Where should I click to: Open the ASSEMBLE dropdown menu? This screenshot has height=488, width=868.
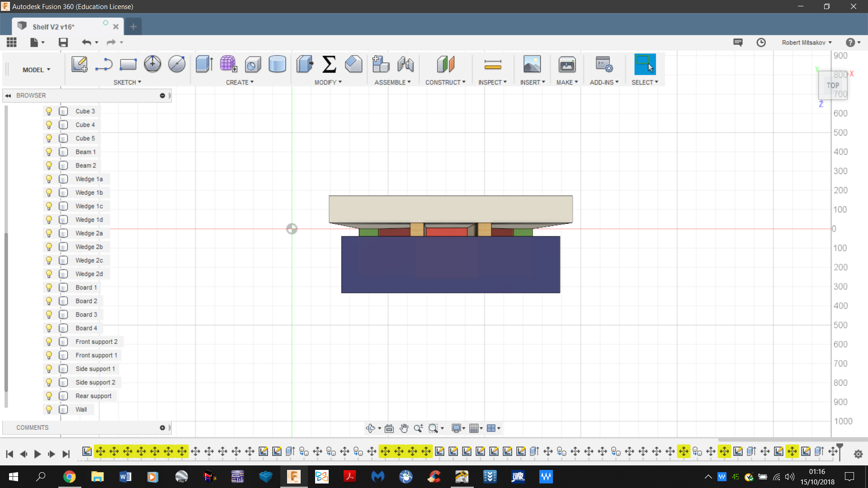point(392,82)
